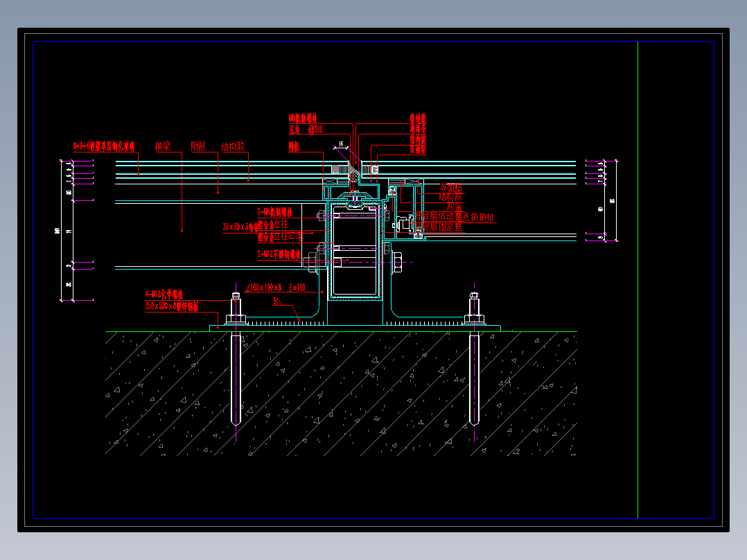Screen dimensions: 747x560
Task: Select the 横梁 annotation label
Action: point(162,146)
